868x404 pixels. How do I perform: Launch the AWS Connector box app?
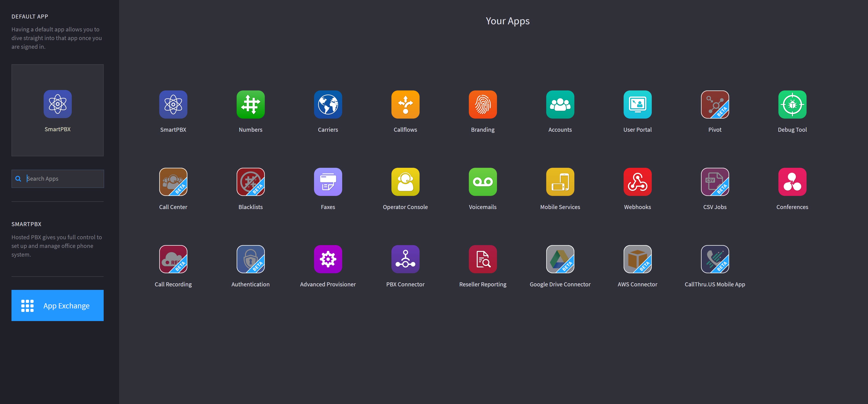[x=637, y=259]
